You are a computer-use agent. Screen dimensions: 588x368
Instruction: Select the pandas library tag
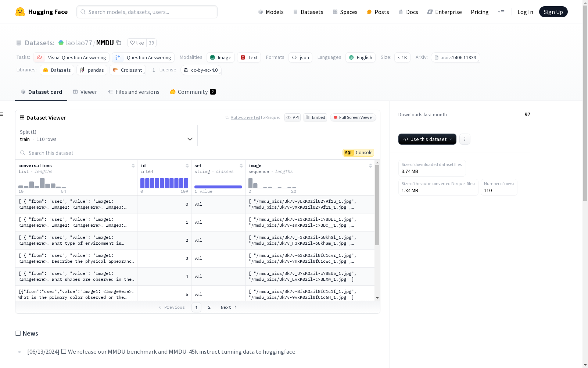(92, 70)
